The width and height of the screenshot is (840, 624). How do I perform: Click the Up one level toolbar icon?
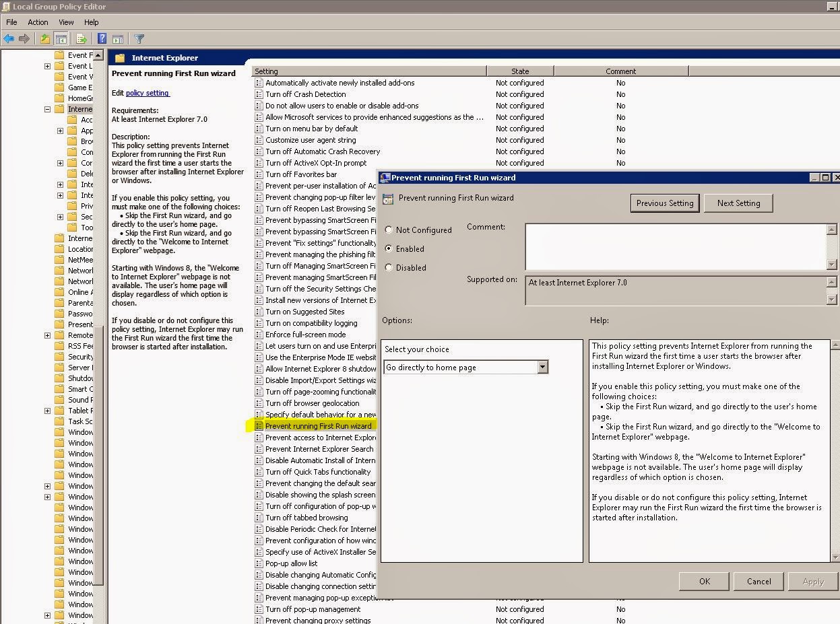pyautogui.click(x=44, y=39)
